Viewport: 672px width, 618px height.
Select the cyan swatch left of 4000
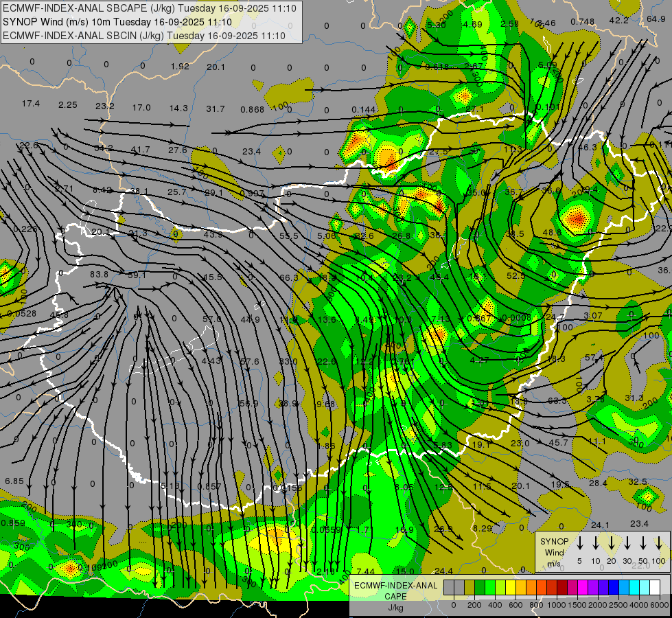[634, 587]
